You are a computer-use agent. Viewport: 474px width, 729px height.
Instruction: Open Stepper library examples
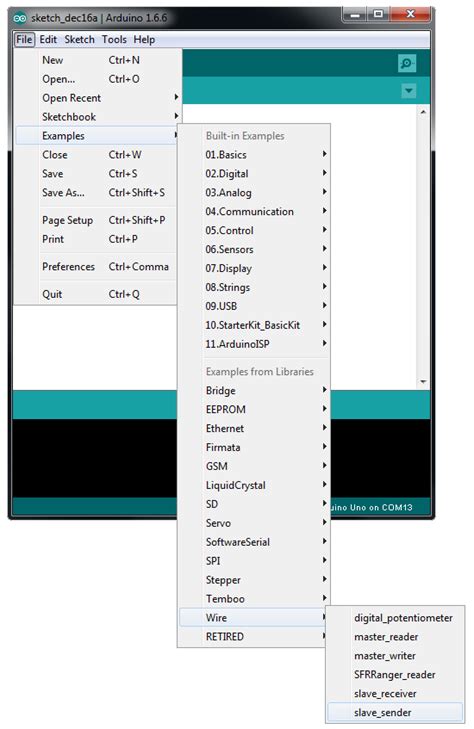point(254,580)
